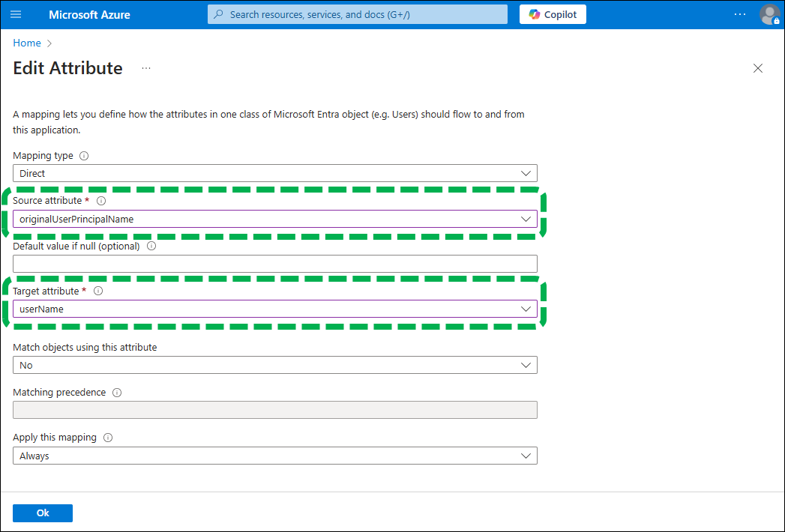Show info for Matching precedence
The height and width of the screenshot is (532, 785).
[x=117, y=393]
